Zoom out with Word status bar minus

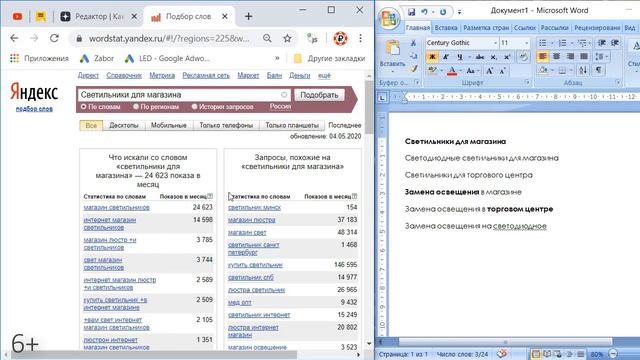click(x=613, y=354)
